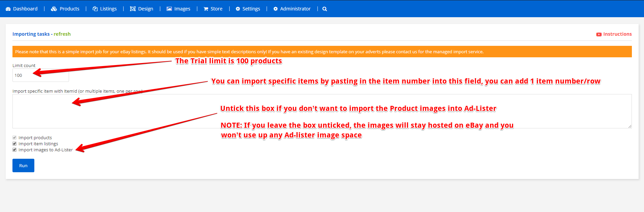The width and height of the screenshot is (644, 212).
Task: Click the Design crop icon
Action: coord(133,9)
